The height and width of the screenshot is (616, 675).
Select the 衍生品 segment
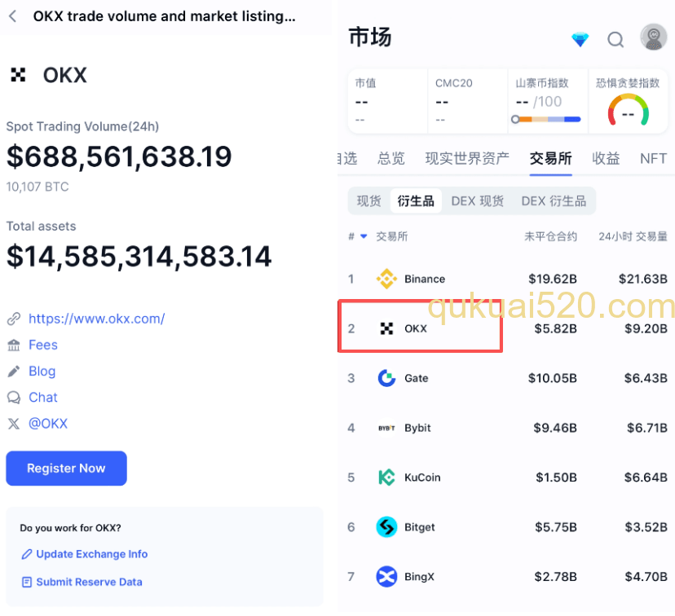click(416, 201)
